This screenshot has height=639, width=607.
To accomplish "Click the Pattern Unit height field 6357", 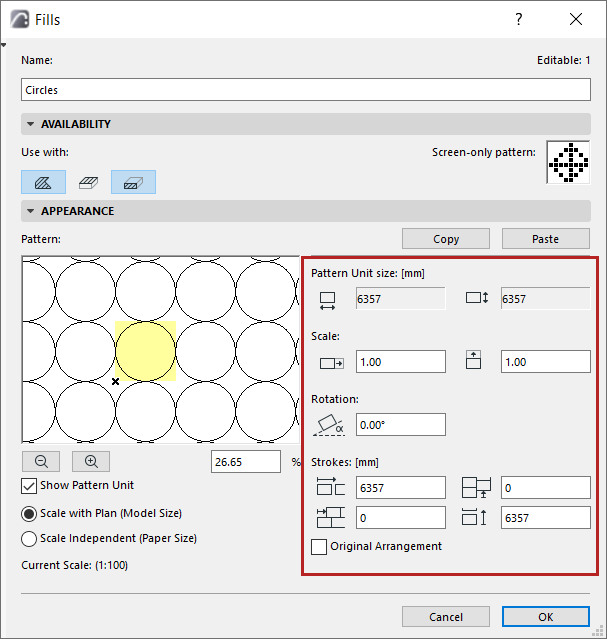I will [545, 298].
